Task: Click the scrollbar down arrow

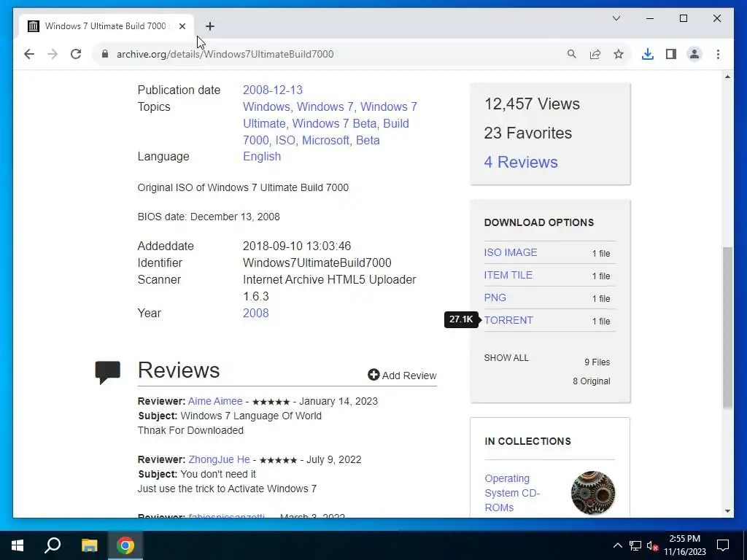Action: tap(727, 511)
